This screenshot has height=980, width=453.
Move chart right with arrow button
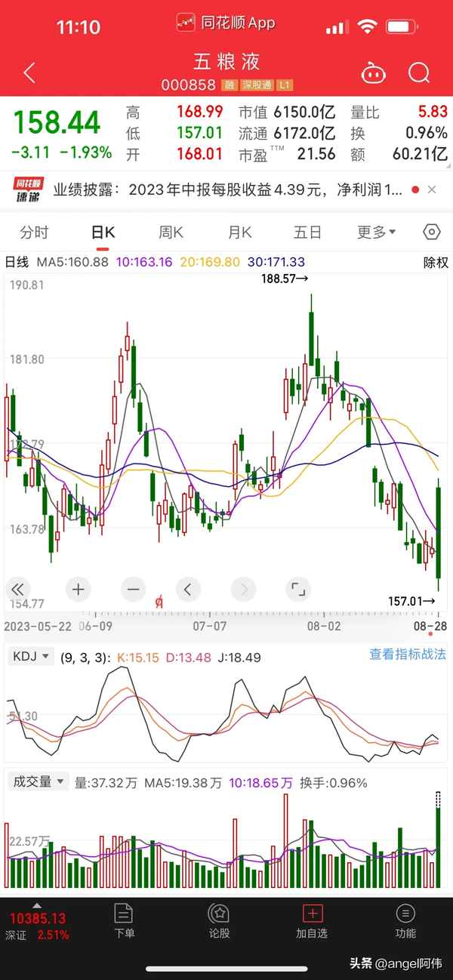pos(243,589)
